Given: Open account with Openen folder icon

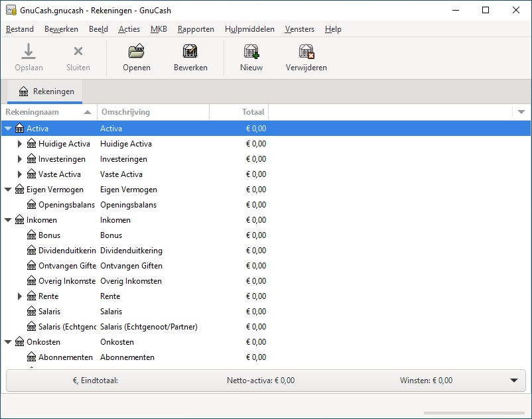Looking at the screenshot, I should click(136, 52).
